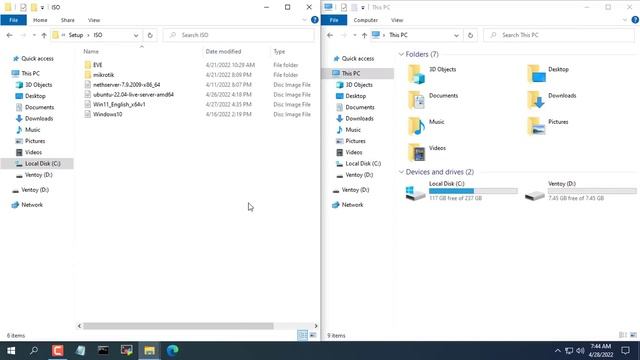This screenshot has height=360, width=640.
Task: Open address bar history dropdown in ISO window
Action: coord(136,36)
